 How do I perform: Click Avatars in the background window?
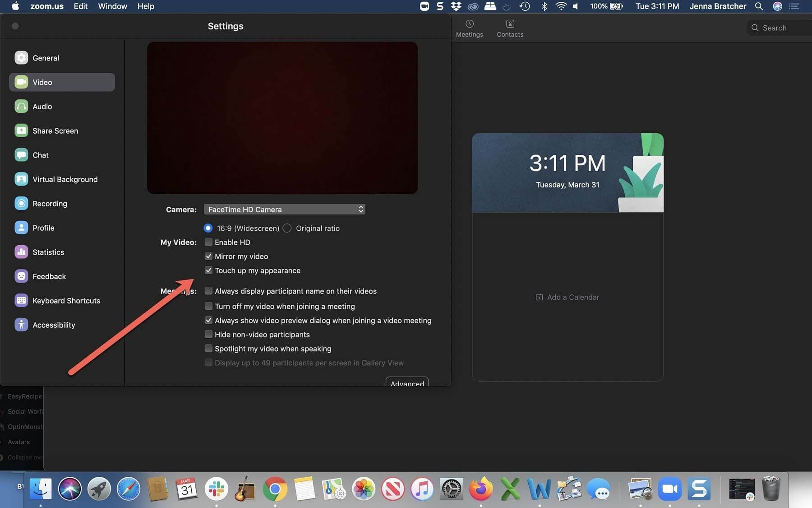click(18, 442)
